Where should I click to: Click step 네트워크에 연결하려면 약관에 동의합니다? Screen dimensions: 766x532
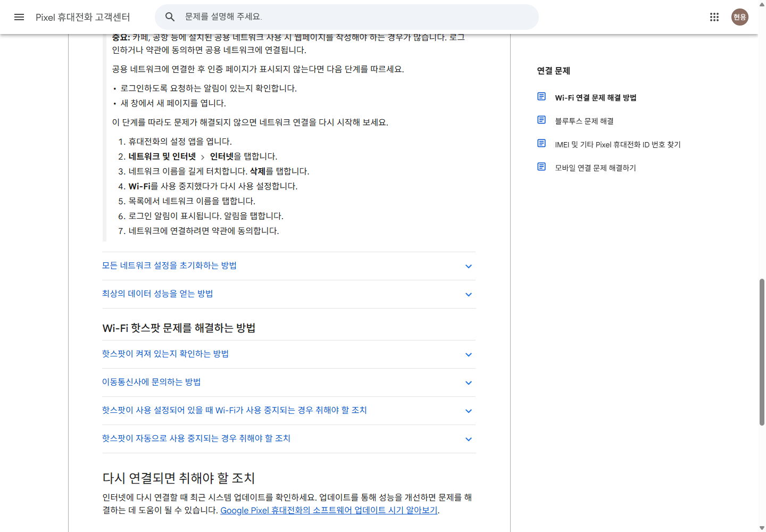pyautogui.click(x=204, y=231)
